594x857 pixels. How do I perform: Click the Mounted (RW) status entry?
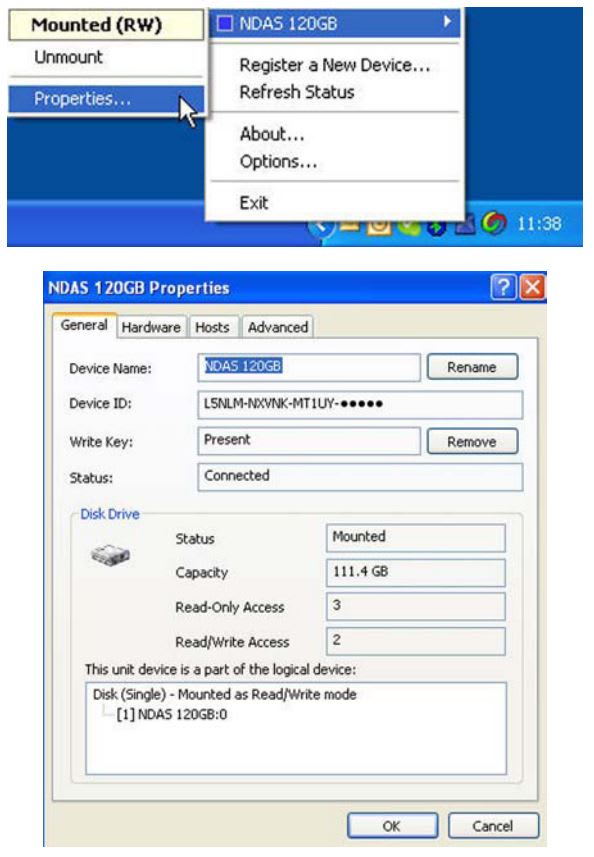click(107, 25)
